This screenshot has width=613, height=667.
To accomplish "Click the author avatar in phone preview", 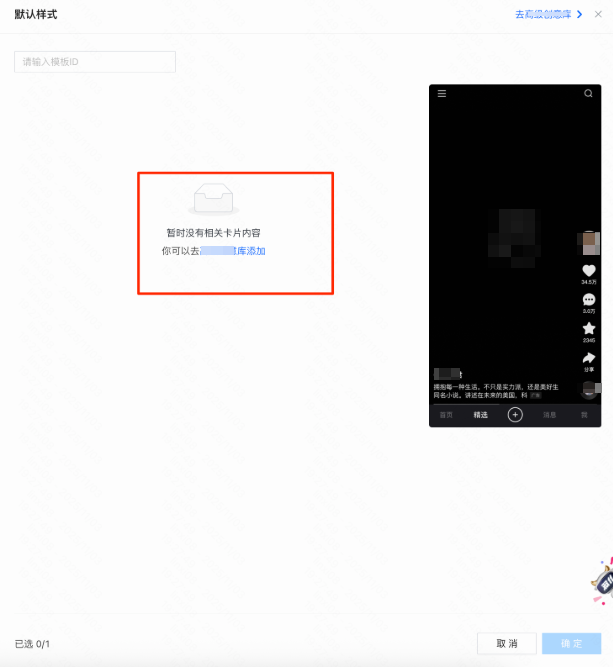I will [590, 242].
